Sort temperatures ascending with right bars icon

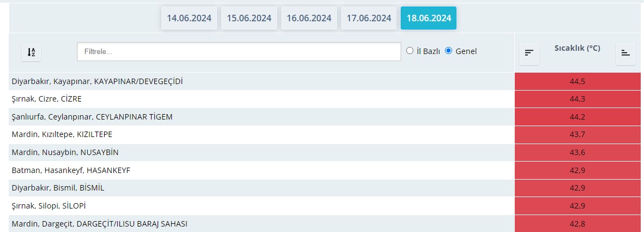tap(625, 53)
